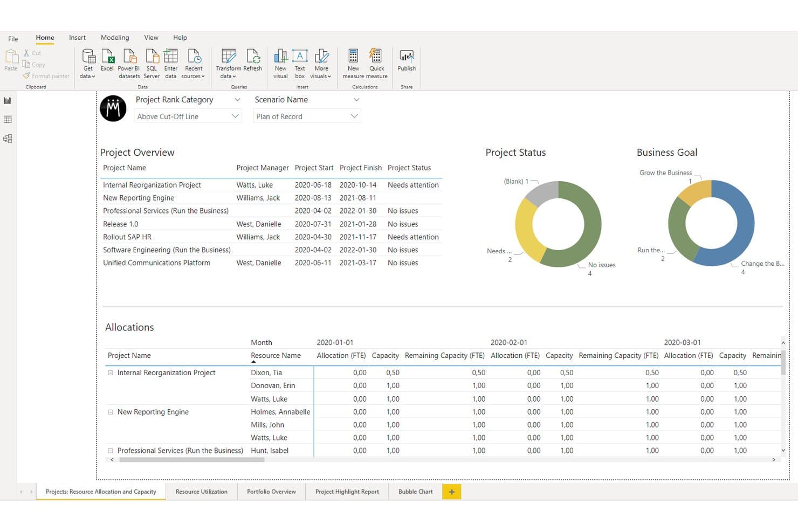798x532 pixels.
Task: Click the Paste button
Action: click(11, 60)
